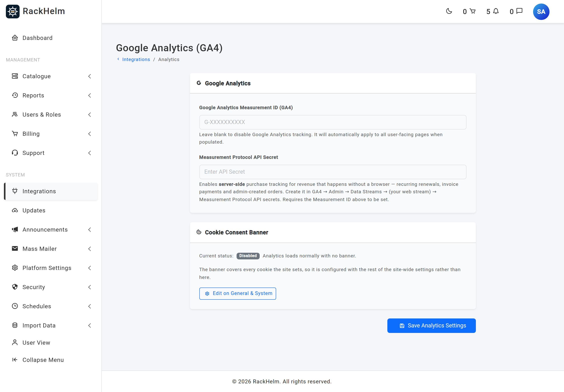The height and width of the screenshot is (392, 564).
Task: Click the Updates cloud download icon
Action: [x=15, y=210]
